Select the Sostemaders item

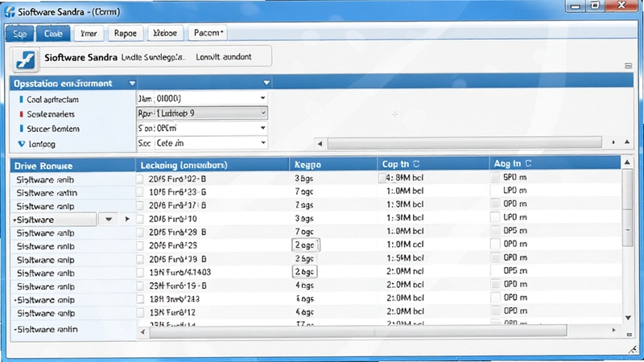(x=51, y=114)
